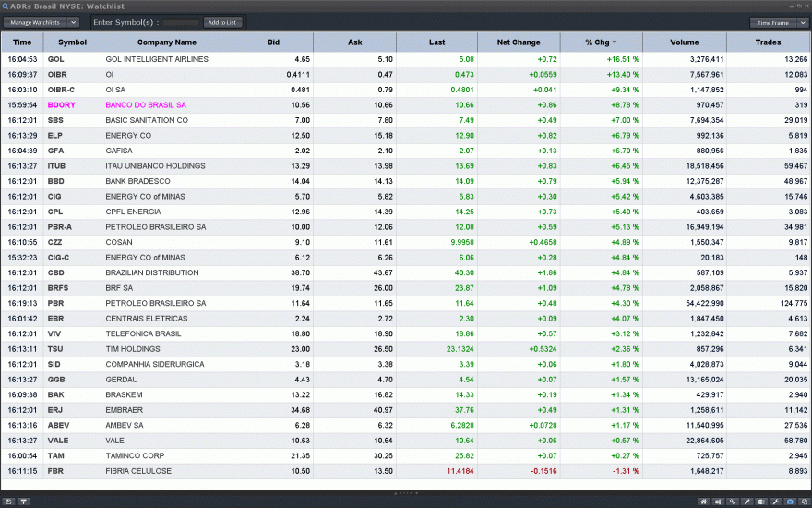Sort by the Trades column header
812x508 pixels.
click(768, 42)
